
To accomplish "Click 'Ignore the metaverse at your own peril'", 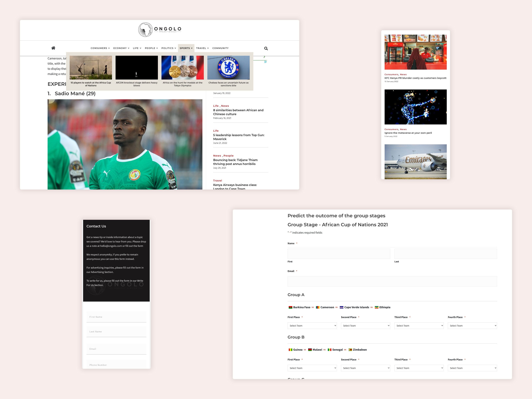I will coord(408,133).
